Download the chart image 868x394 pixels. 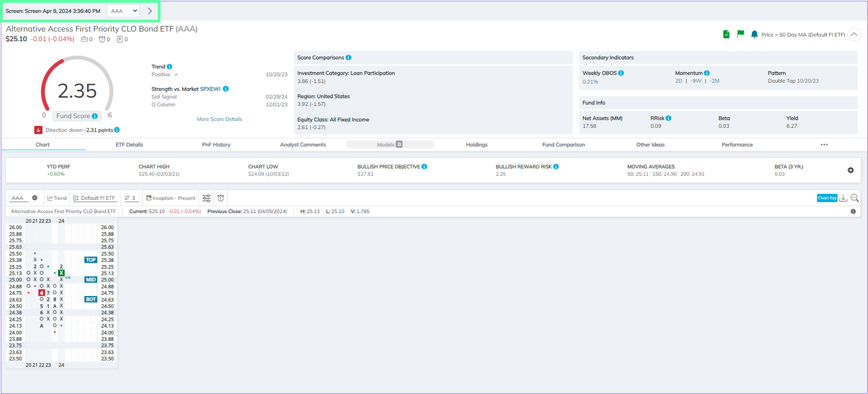[x=843, y=198]
